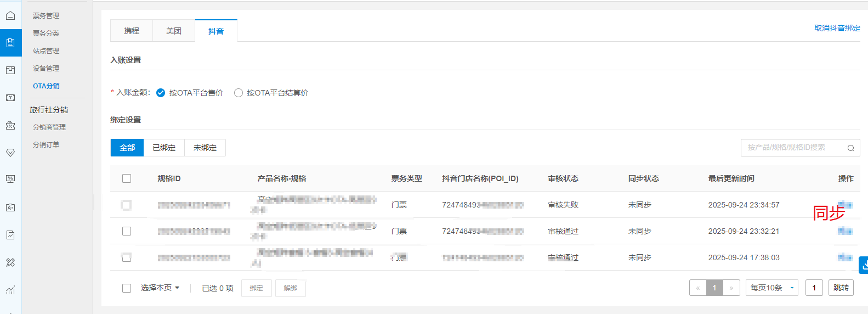Open the coupon ticket icon in sidebar
This screenshot has width=868, height=314.
click(10, 126)
